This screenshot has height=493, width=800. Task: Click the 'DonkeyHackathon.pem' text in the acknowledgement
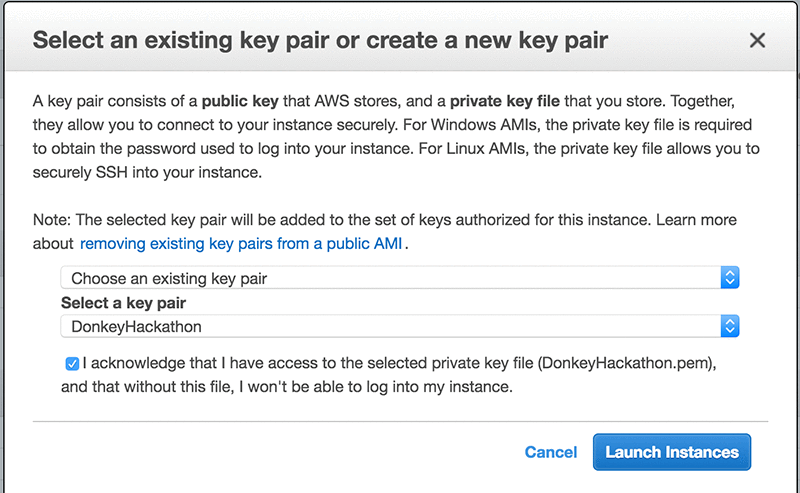(x=627, y=363)
